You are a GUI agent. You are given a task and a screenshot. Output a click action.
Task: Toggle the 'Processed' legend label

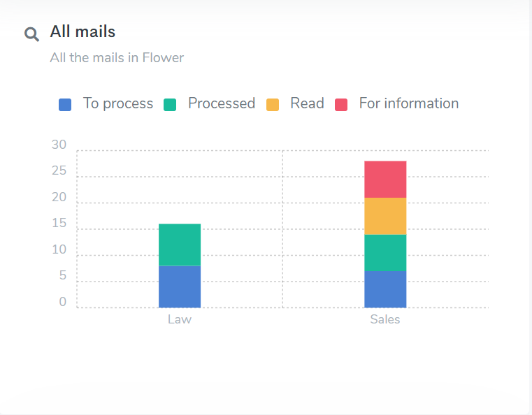221,103
